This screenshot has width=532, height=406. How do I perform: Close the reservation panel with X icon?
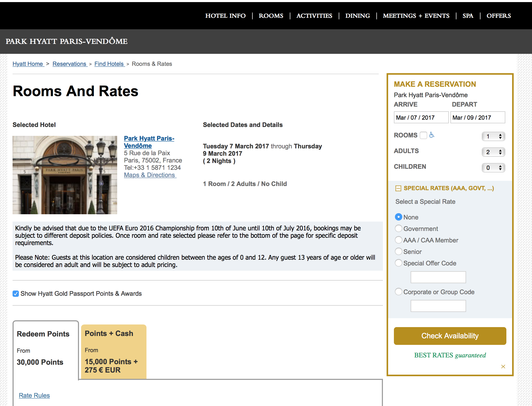[503, 367]
